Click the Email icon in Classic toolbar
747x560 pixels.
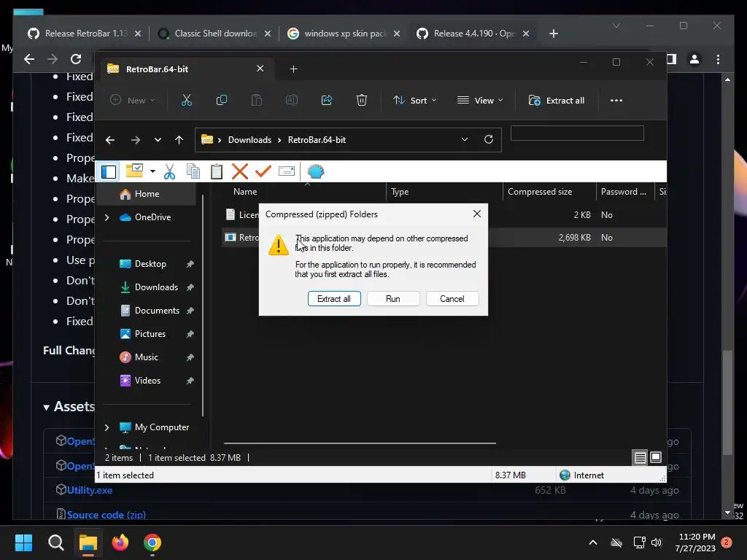(286, 171)
